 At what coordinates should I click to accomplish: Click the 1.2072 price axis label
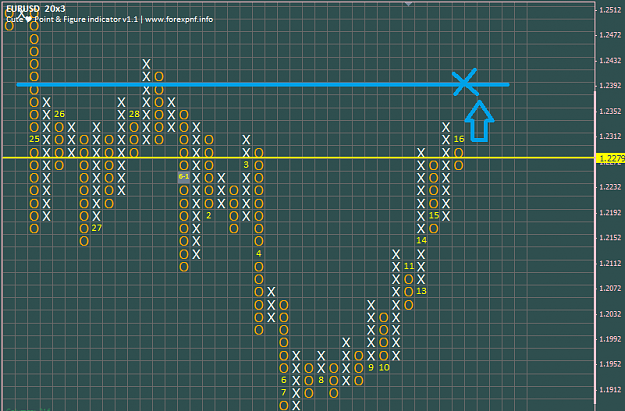point(610,288)
